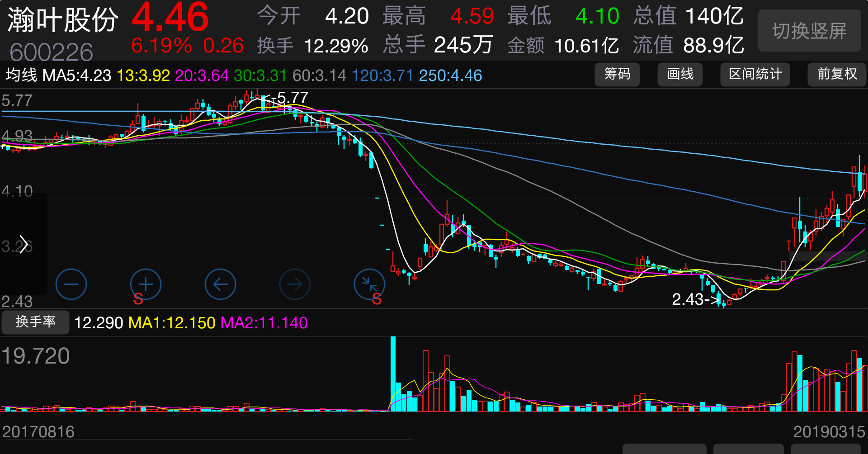
Task: Tap the 切换竖屏 button
Action: click(x=809, y=31)
